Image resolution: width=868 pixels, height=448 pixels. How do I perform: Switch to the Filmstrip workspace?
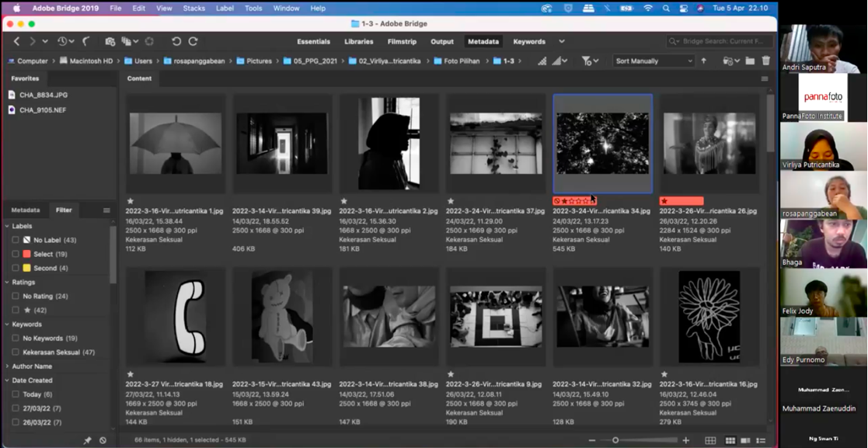[402, 41]
